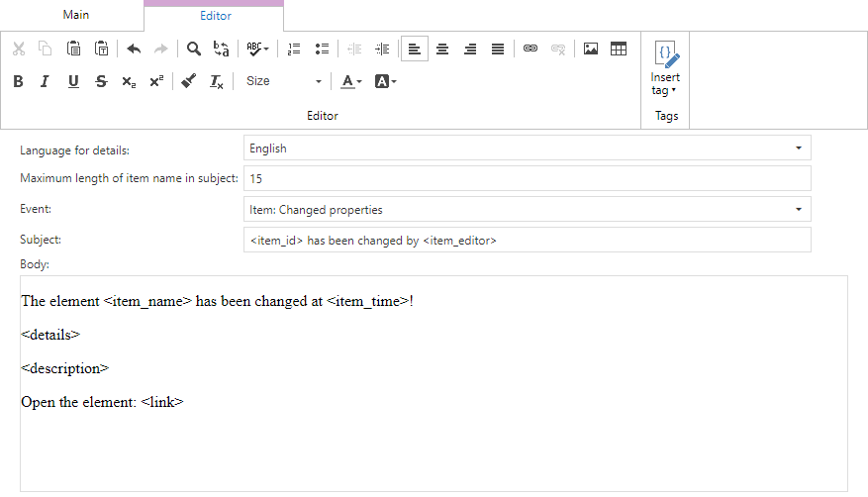This screenshot has height=497, width=868.
Task: Open the text color picker
Action: point(351,81)
